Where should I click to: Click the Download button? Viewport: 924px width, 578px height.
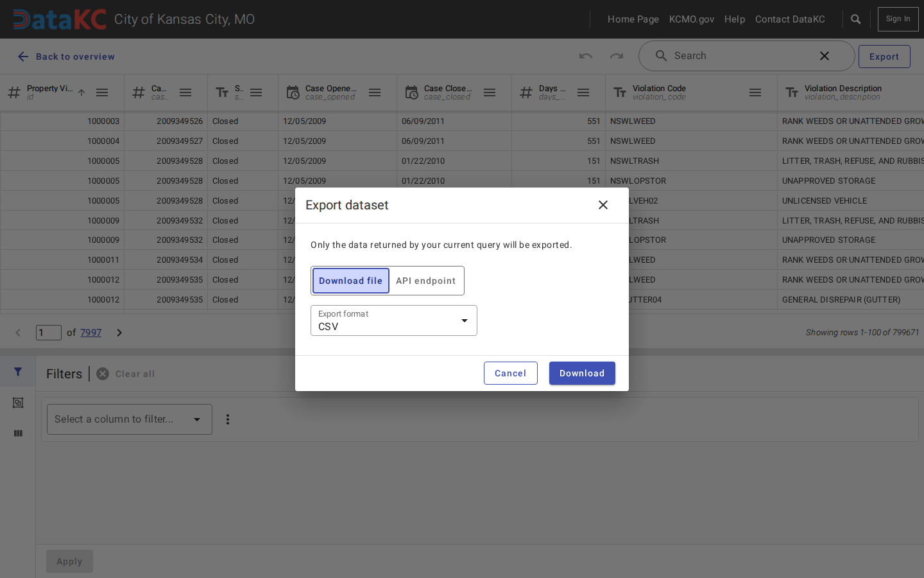(582, 373)
